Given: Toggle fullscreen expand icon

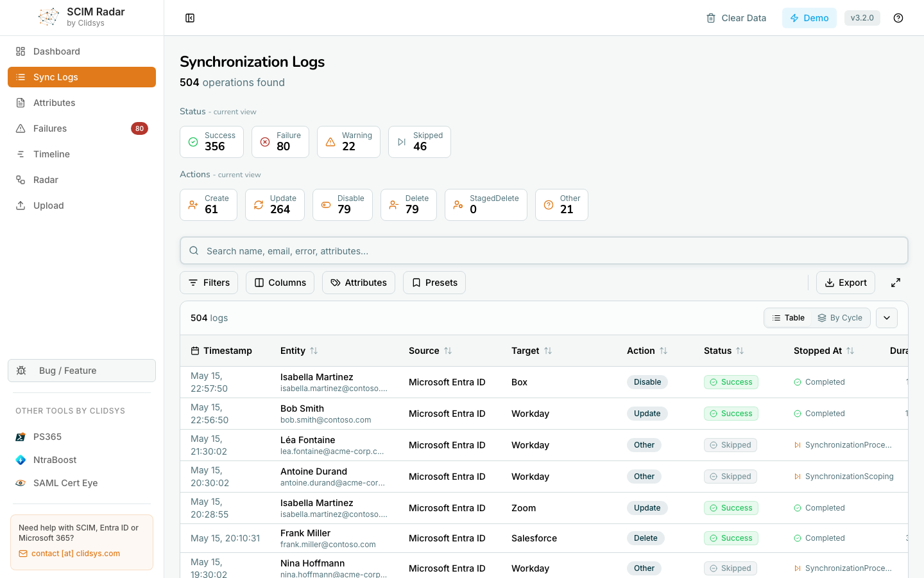Looking at the screenshot, I should pos(896,283).
